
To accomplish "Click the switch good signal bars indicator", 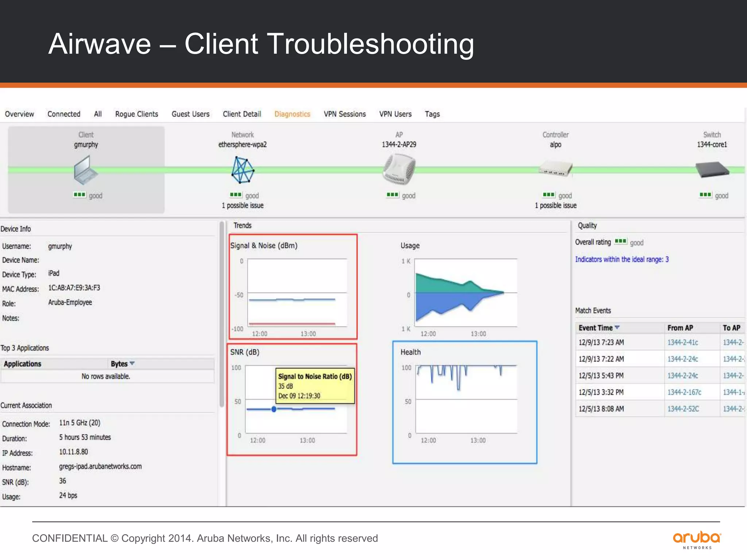I will point(705,195).
